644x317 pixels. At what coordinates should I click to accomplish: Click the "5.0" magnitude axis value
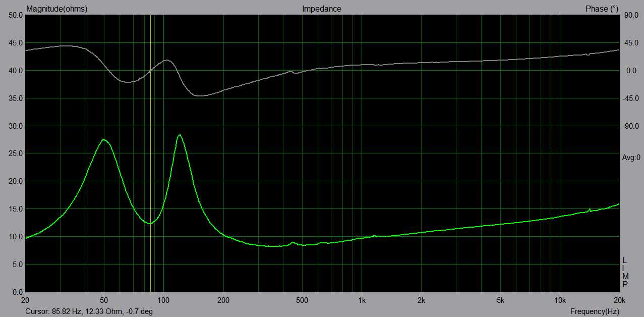pyautogui.click(x=18, y=265)
